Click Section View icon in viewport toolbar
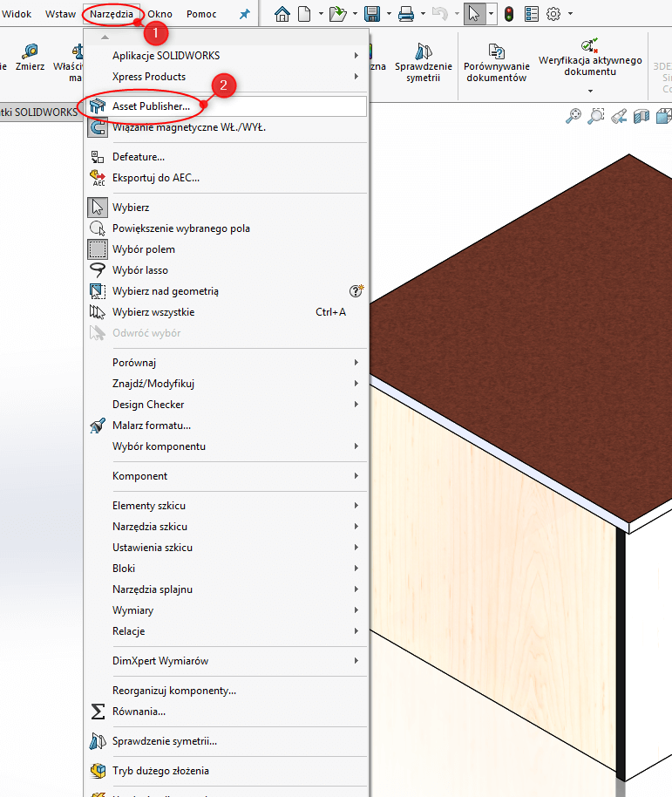This screenshot has height=797, width=672. click(x=641, y=116)
